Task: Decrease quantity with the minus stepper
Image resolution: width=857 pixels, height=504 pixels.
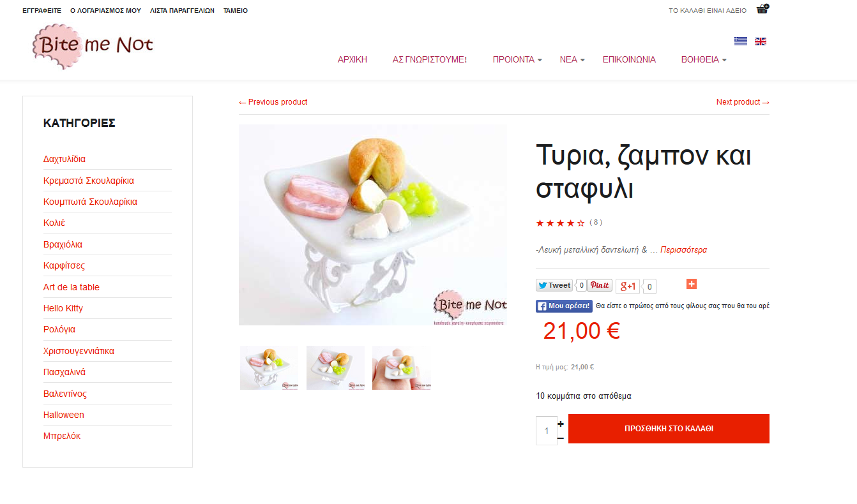Action: click(561, 438)
